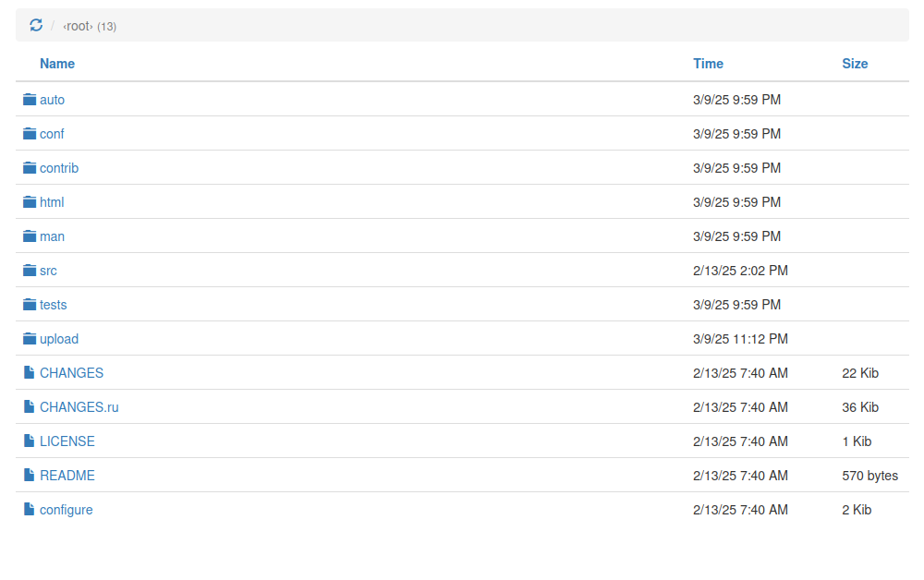The image size is (924, 580).
Task: Click the folder icon beside auto
Action: coord(30,100)
